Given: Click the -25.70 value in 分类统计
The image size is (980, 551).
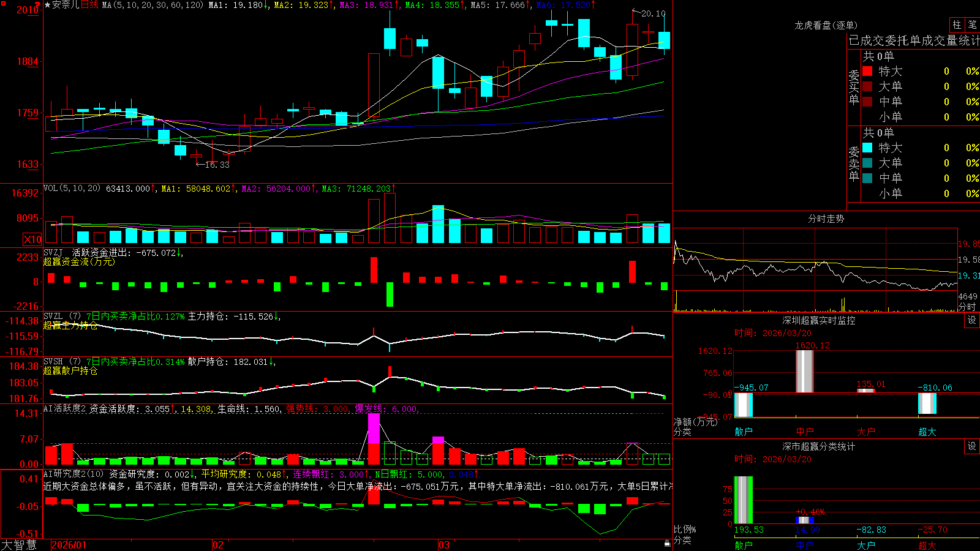Looking at the screenshot, I should (933, 530).
